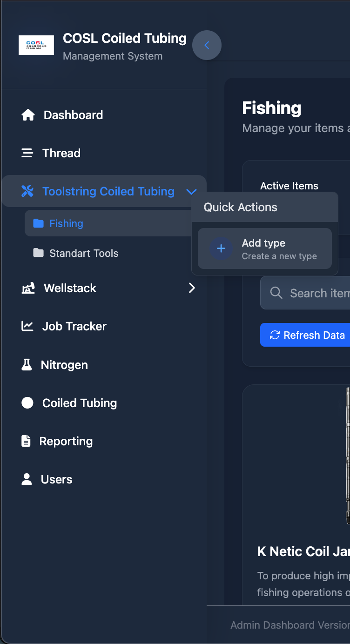The height and width of the screenshot is (644, 350).
Task: Collapse the sidebar with the circular chevron
Action: (x=207, y=45)
